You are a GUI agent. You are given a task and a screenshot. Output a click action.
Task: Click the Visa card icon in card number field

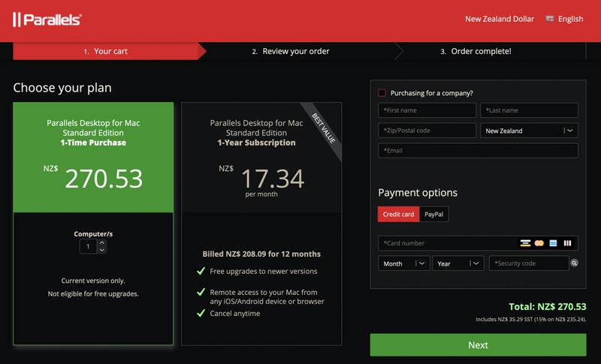(x=525, y=243)
